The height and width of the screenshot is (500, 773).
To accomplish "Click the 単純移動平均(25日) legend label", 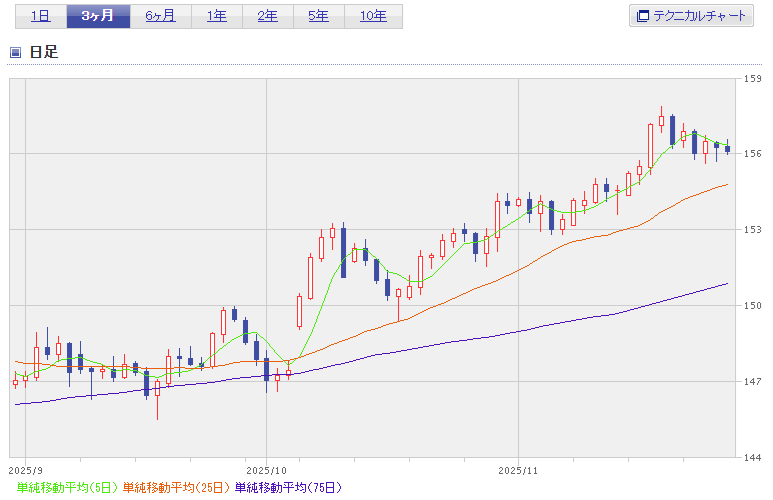I will pyautogui.click(x=176, y=488).
